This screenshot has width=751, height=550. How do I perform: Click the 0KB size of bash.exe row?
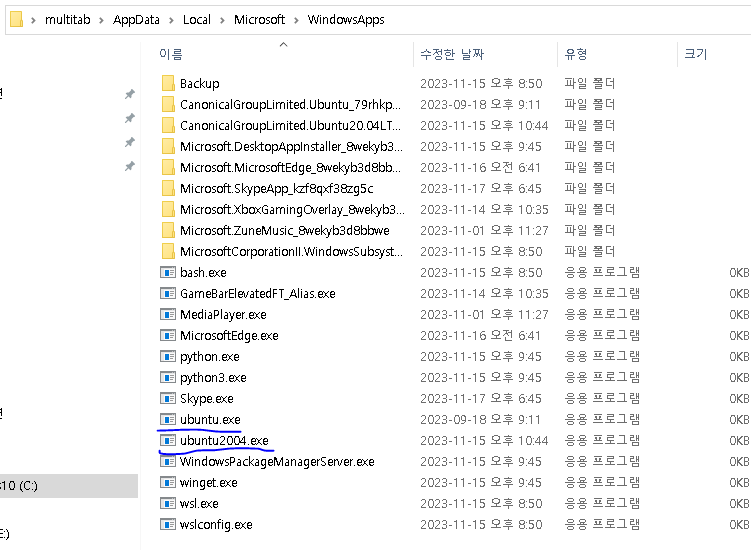(x=739, y=273)
